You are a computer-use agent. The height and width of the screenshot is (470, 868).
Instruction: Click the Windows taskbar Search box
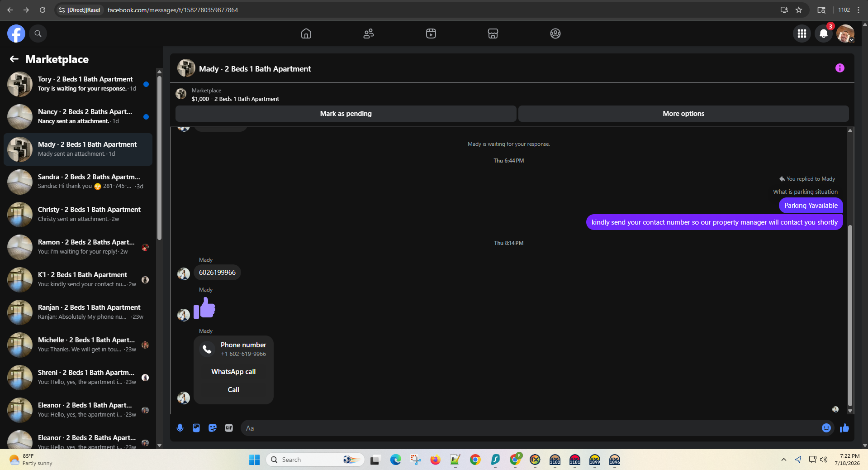pos(315,460)
